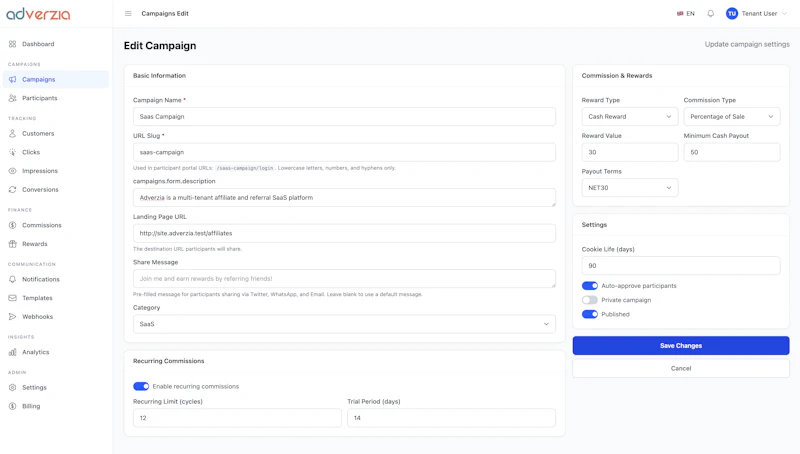The image size is (800, 454).
Task: Collapse sidebar with hamburger menu icon
Action: [x=128, y=14]
